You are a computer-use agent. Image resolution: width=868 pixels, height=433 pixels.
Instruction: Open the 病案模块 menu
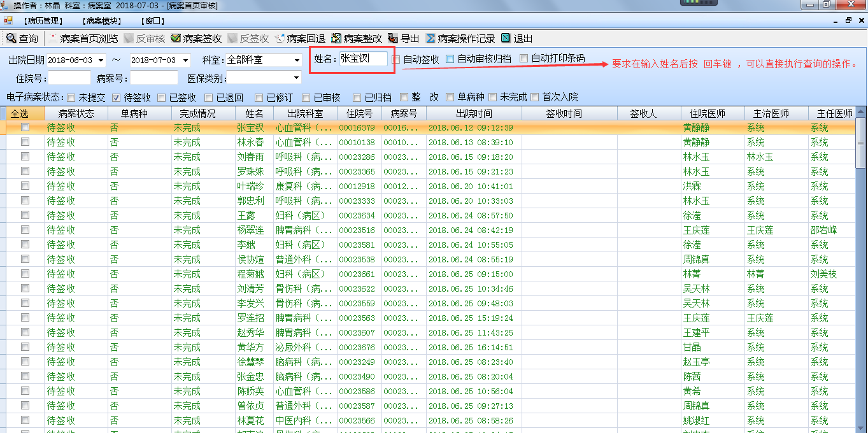tap(103, 21)
